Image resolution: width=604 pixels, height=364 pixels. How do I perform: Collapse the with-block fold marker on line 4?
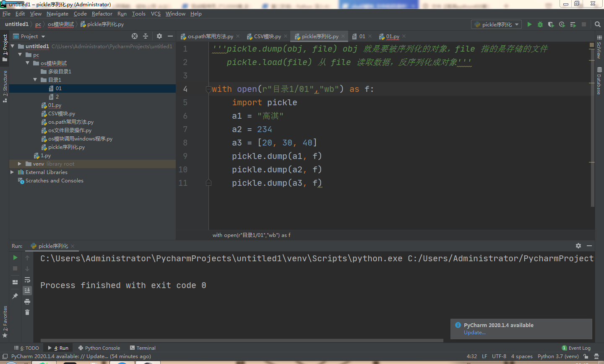point(208,89)
